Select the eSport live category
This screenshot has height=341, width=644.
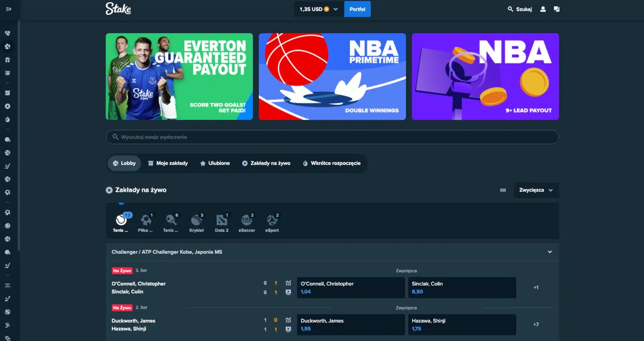point(272,223)
